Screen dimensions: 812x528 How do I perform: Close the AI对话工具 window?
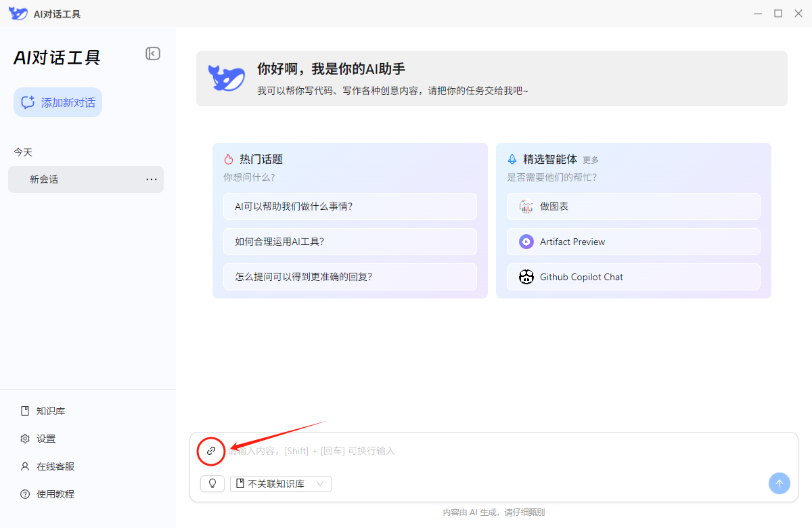coord(798,14)
